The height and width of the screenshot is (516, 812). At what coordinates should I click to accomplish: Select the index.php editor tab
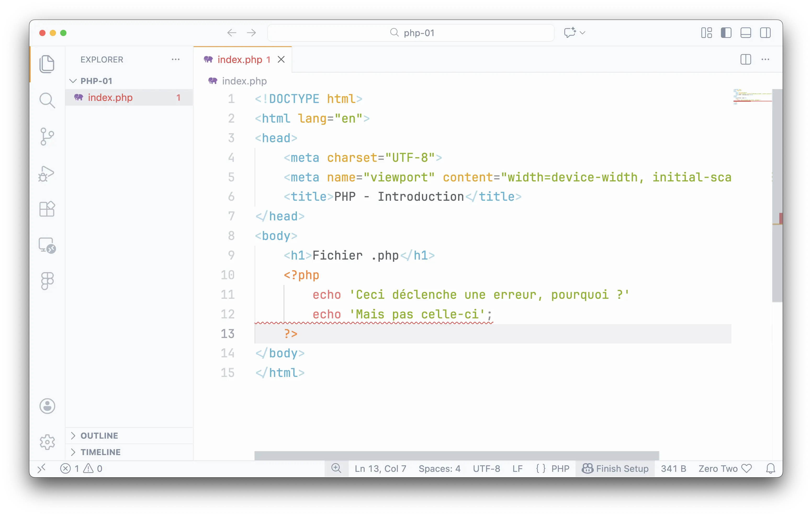(239, 60)
